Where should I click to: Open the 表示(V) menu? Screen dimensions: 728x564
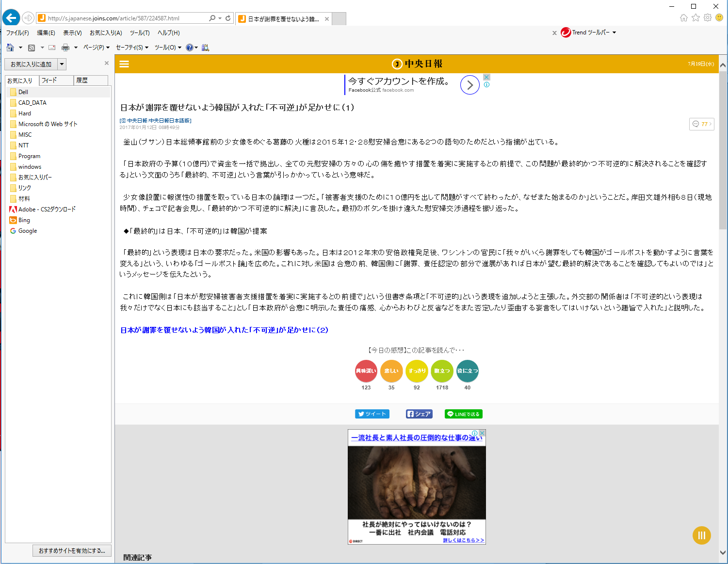pyautogui.click(x=72, y=33)
